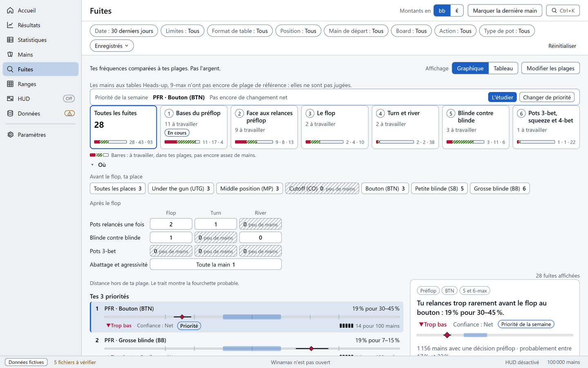Click the Données warning triangle badge
Screen dimensions: 588x368
click(69, 113)
